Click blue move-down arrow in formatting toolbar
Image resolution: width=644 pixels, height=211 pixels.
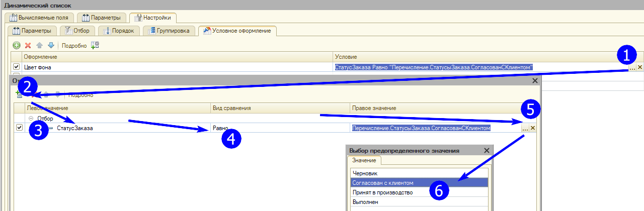51,45
